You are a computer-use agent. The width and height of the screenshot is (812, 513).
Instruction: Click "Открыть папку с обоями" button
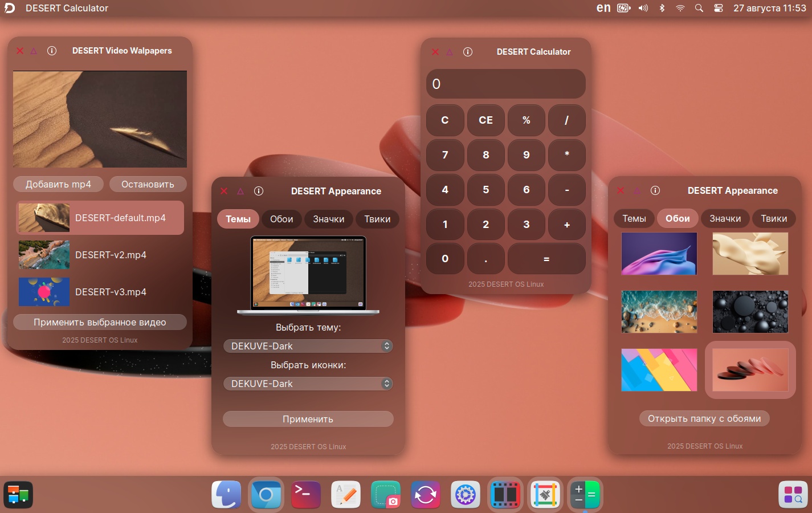[x=704, y=418]
